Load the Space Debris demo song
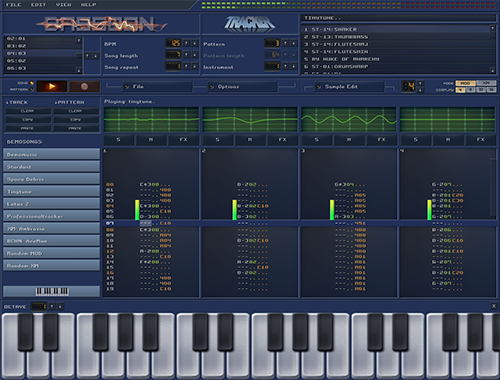 click(x=52, y=179)
